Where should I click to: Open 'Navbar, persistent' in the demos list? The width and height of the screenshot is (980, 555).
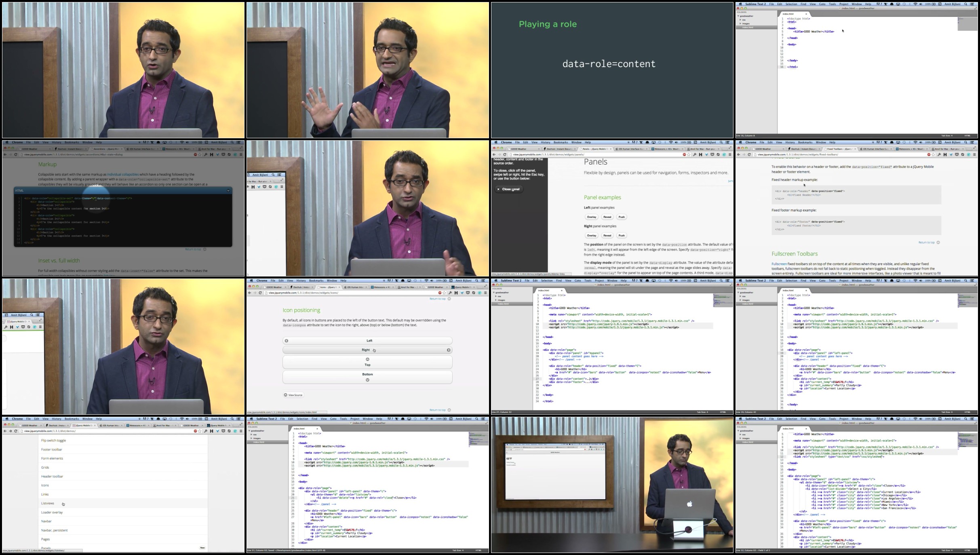pos(123,530)
